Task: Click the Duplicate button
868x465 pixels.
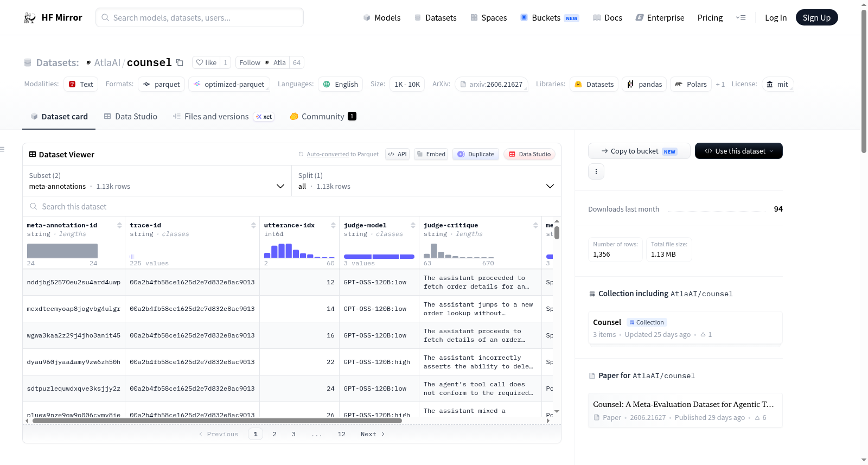Action: [x=476, y=154]
